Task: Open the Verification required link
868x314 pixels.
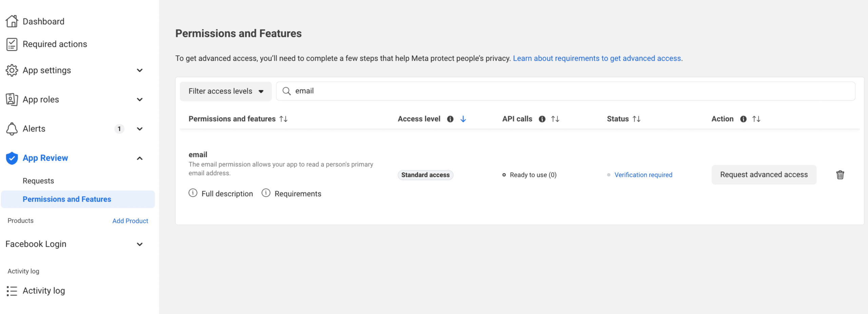Action: (x=643, y=175)
